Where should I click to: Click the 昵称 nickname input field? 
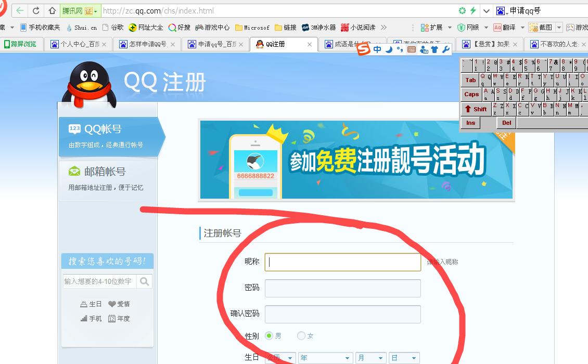pos(343,262)
